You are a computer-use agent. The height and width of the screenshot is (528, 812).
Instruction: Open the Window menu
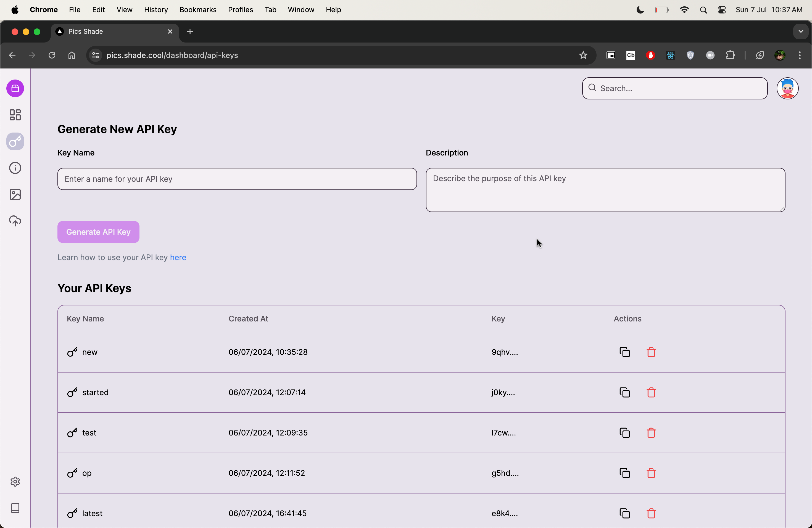[301, 10]
